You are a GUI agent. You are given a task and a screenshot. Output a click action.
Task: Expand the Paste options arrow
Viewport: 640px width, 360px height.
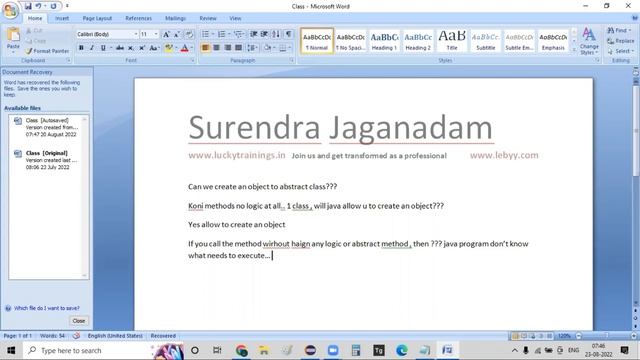[x=13, y=52]
